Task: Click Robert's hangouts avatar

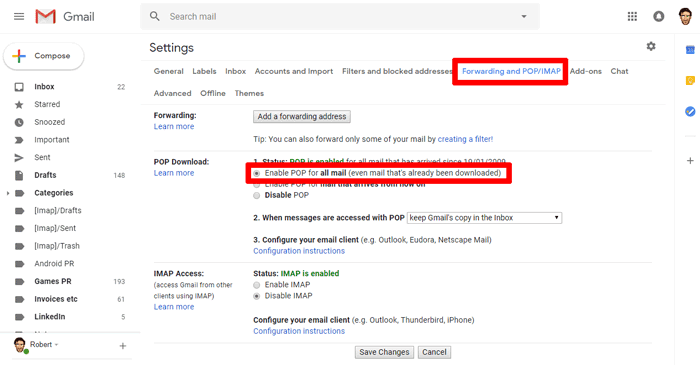Action: 20,345
